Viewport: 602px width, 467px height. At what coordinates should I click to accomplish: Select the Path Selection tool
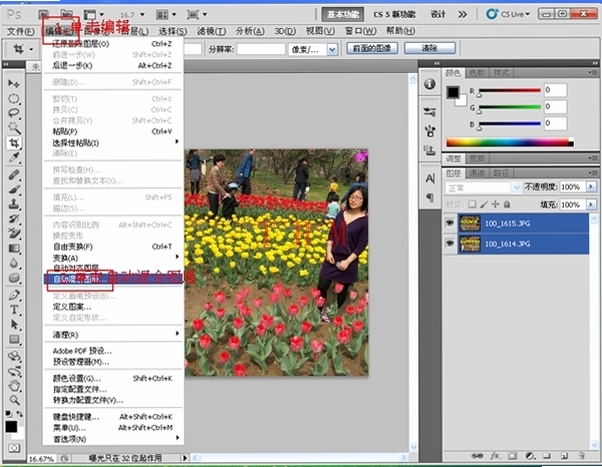click(14, 325)
